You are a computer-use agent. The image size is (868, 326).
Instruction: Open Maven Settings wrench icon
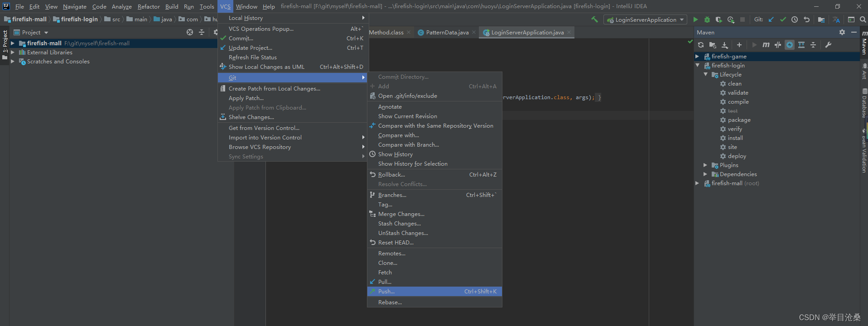click(x=828, y=45)
